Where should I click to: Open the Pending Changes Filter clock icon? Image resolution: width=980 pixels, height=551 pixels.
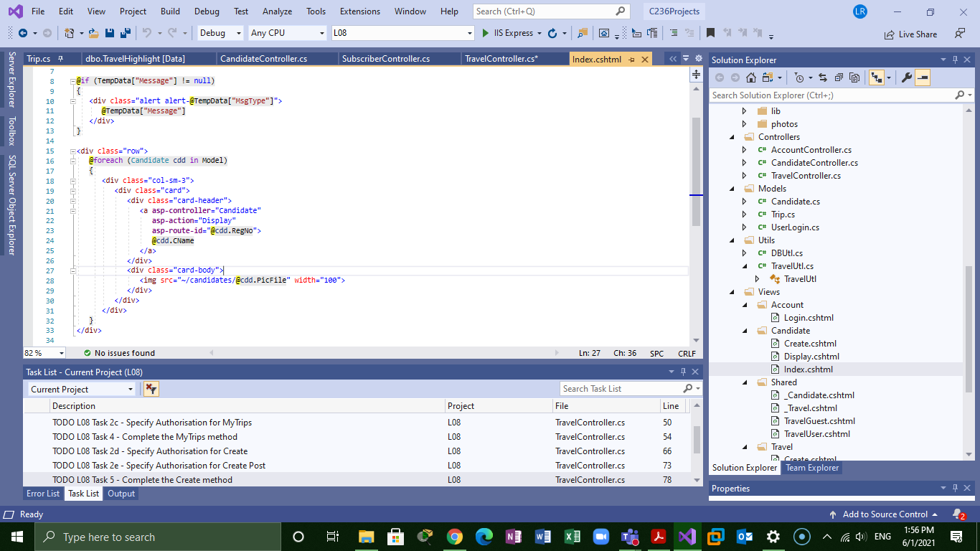[x=800, y=77]
